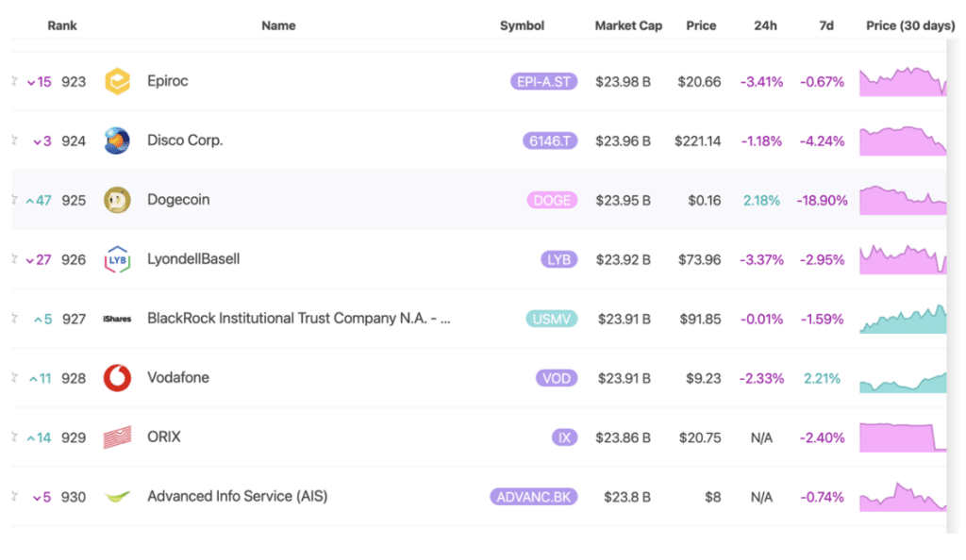Click the DOGE symbol badge
966x560 pixels.
click(x=552, y=200)
